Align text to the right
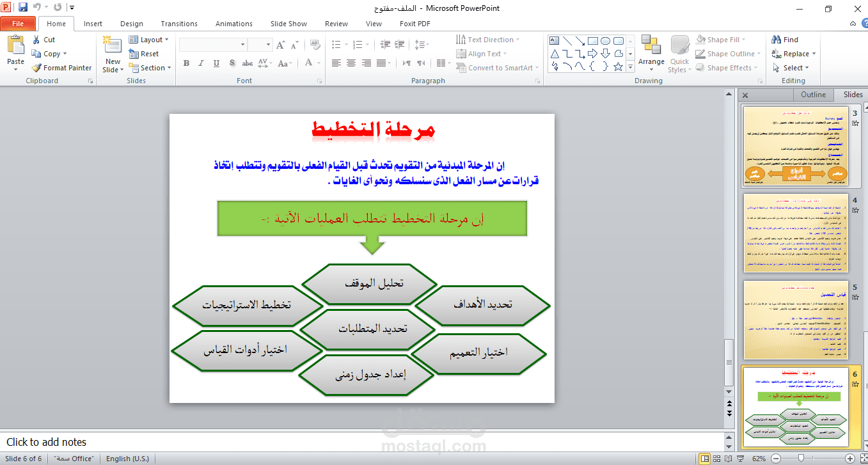 coord(367,63)
